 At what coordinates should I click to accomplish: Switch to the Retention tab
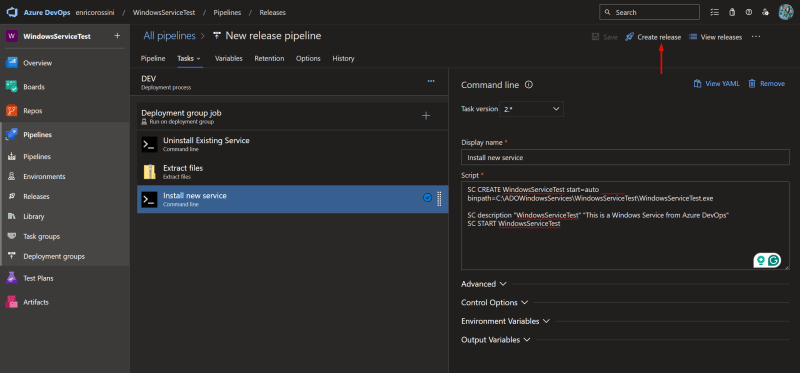269,59
